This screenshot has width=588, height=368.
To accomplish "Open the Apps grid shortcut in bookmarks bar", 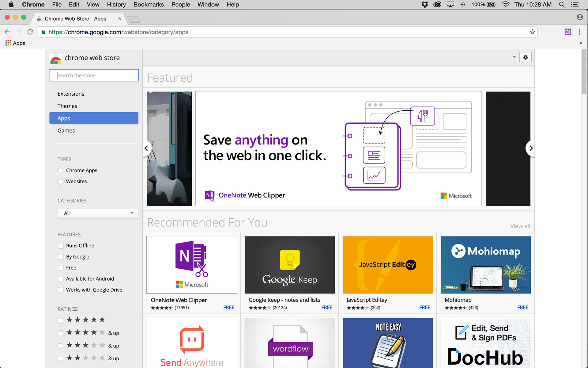I will point(15,43).
